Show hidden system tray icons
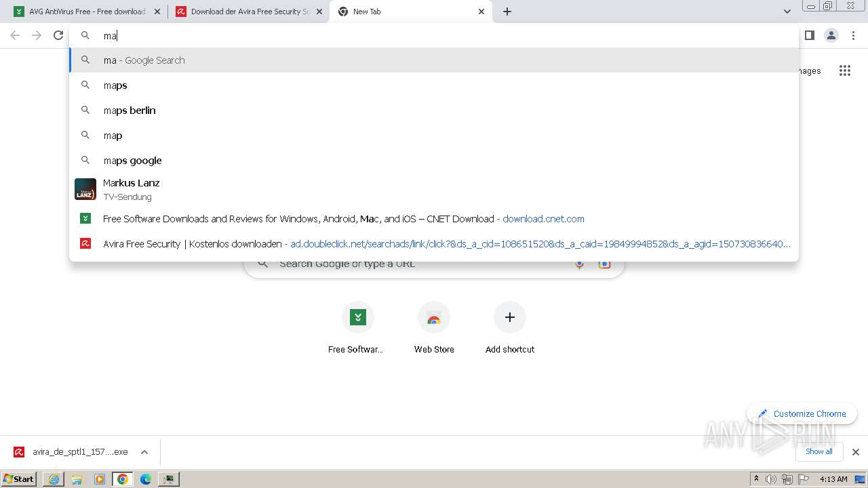This screenshot has height=488, width=868. pyautogui.click(x=756, y=479)
